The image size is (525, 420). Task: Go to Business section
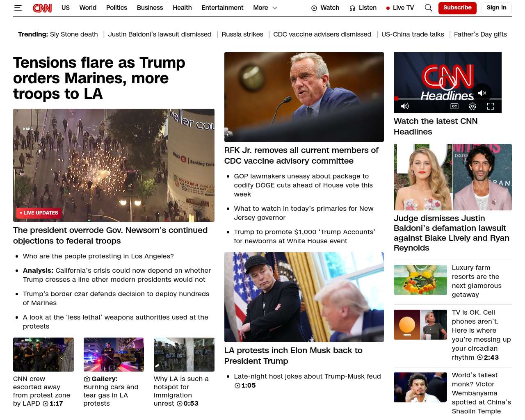tap(150, 8)
